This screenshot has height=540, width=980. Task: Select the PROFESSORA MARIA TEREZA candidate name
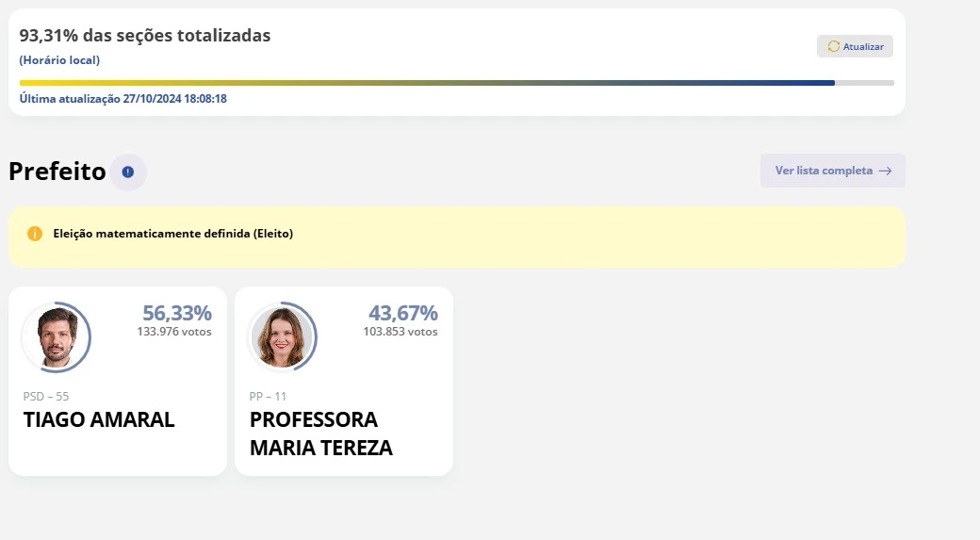point(320,434)
